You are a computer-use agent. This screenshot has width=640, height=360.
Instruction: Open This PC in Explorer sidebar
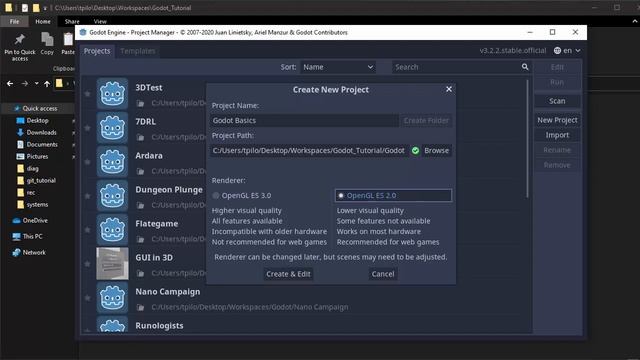33,236
